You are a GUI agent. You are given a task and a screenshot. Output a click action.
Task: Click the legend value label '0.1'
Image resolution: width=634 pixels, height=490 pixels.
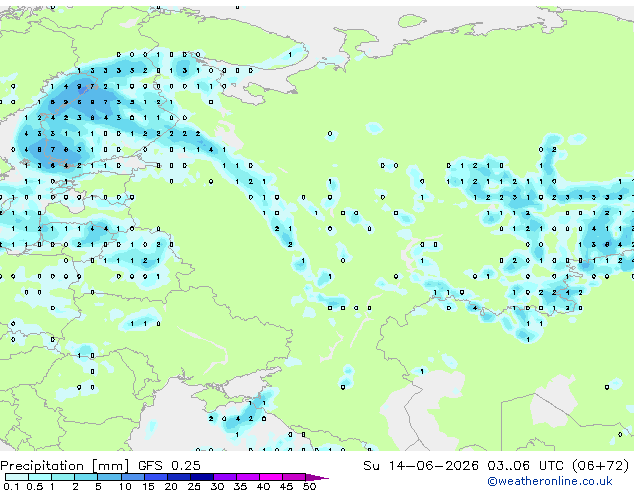[11, 486]
